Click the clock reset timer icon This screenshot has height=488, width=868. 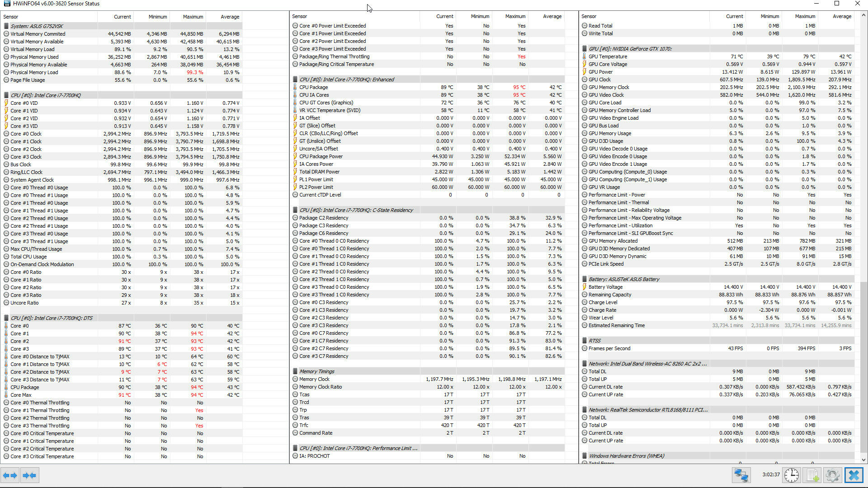coord(791,475)
